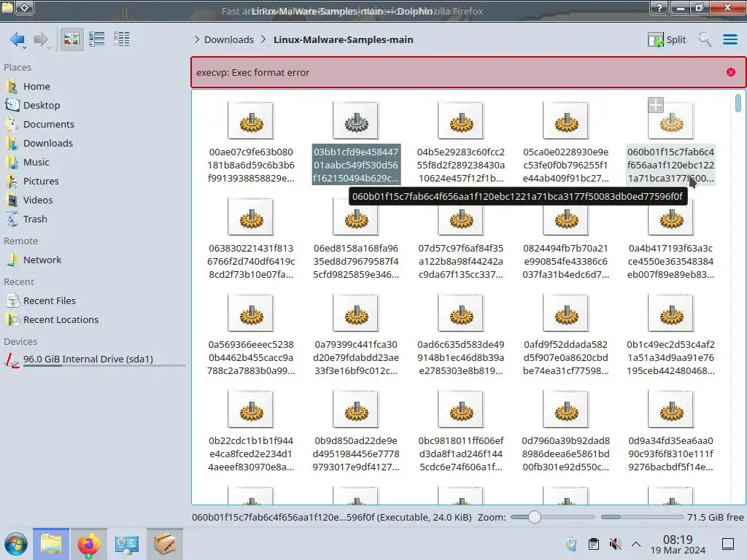Expand hidden system tray icons
Image resolution: width=747 pixels, height=560 pixels.
pyautogui.click(x=636, y=544)
